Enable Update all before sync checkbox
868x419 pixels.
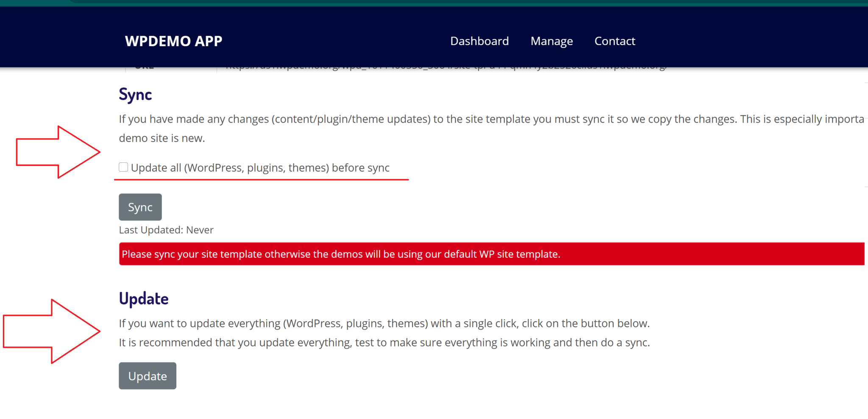(x=123, y=167)
